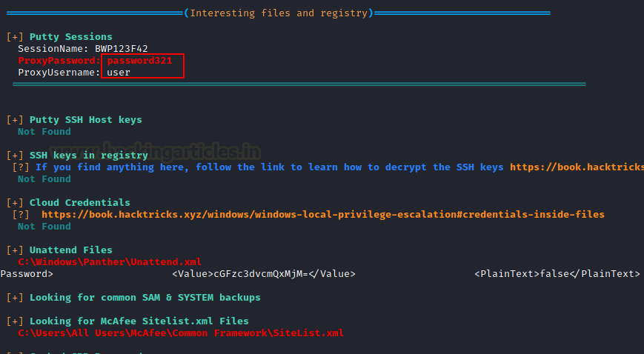
Task: Click the book.hacktricks link after 'SSH keys'
Action: coord(577,167)
